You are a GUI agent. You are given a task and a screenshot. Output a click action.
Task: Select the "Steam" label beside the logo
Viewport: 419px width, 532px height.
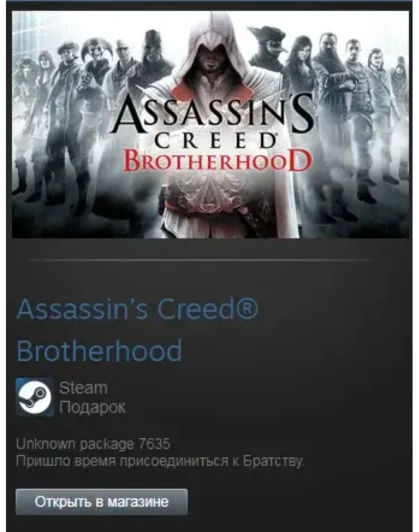[83, 388]
